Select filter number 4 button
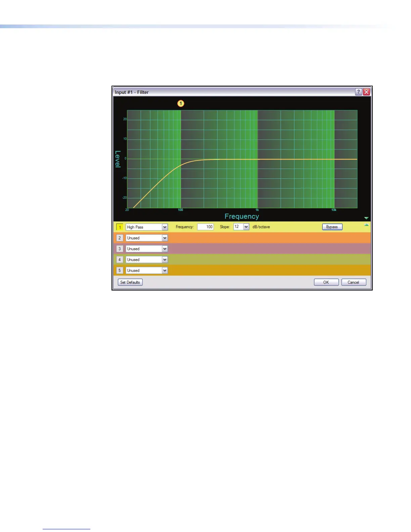Viewport: 411px width, 532px height. [120, 260]
